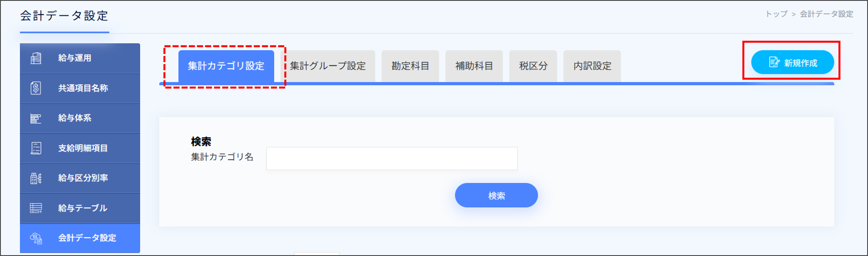
Task: Stay on the 集計カテゴリ設定 tab
Action: [227, 66]
